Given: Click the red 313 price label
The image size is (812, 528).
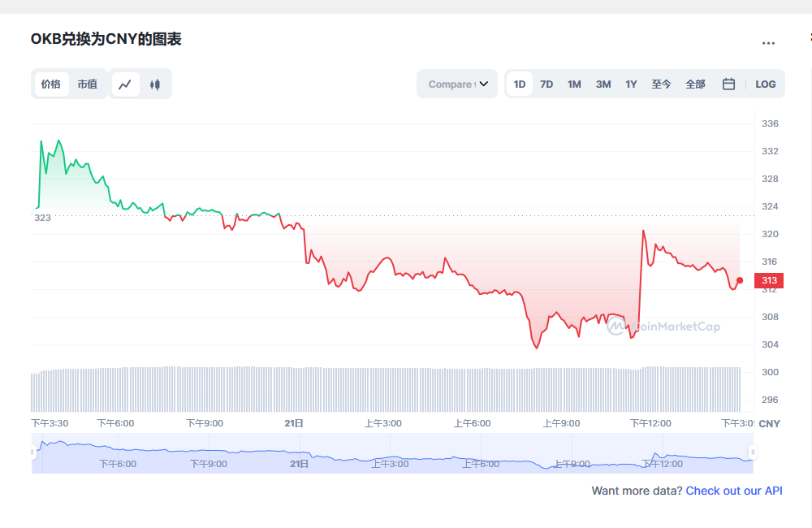Looking at the screenshot, I should click(768, 280).
